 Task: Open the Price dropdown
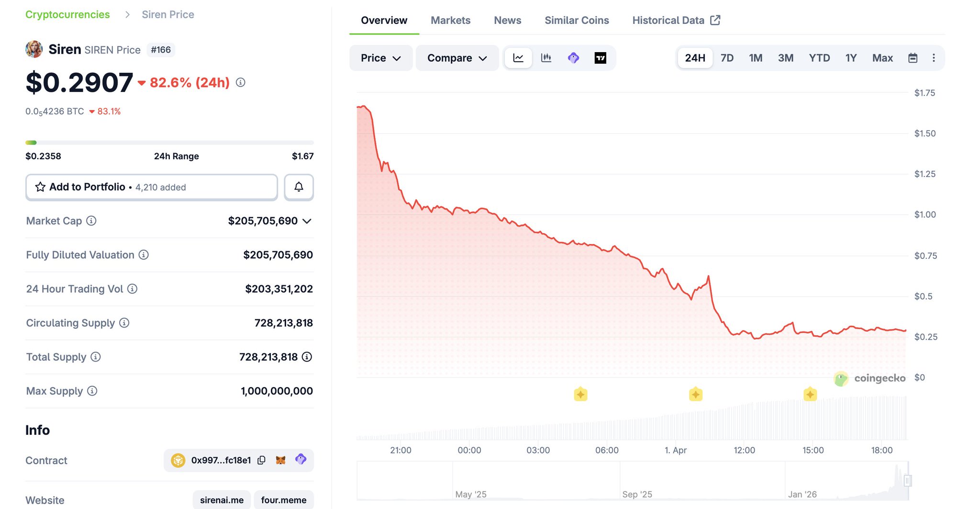point(380,58)
